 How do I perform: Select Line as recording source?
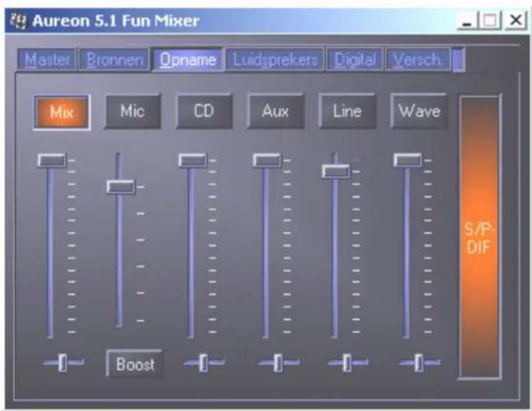(x=347, y=111)
